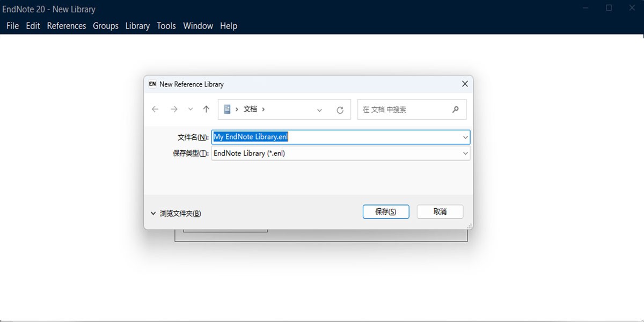Viewport: 644px width, 322px height.
Task: Open the Tools menu
Action: click(166, 26)
